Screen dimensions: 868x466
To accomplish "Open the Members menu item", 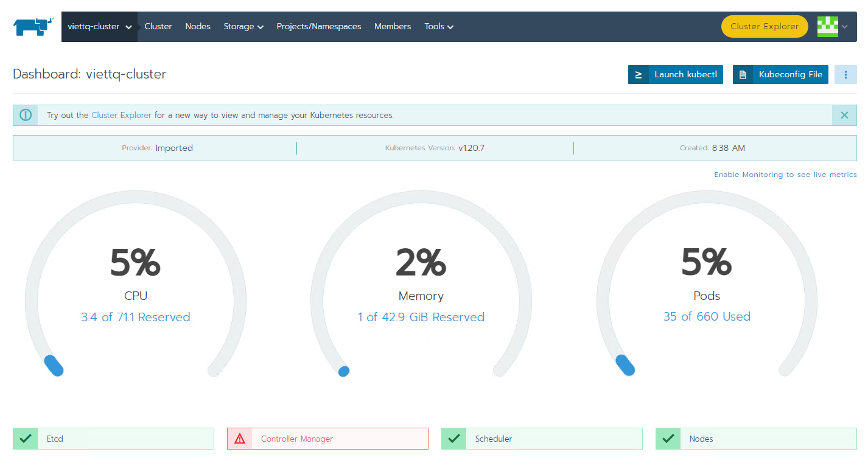I will [393, 27].
